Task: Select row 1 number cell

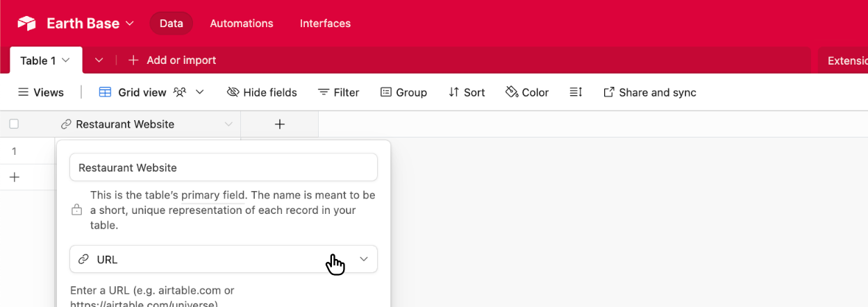Action: (x=14, y=151)
